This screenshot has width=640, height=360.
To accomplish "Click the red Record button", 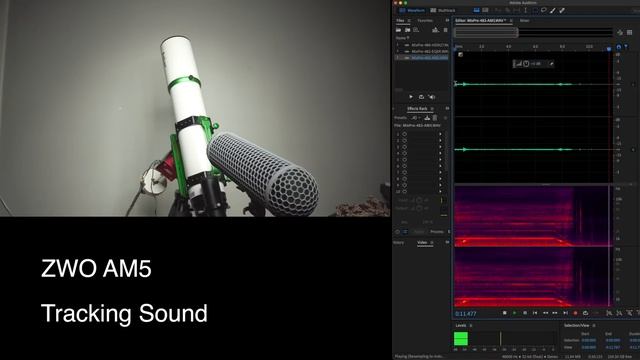I will [x=576, y=313].
